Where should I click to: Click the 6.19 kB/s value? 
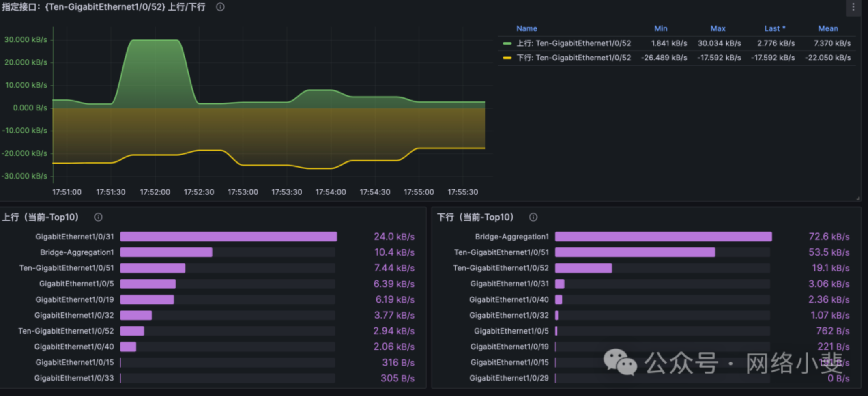395,299
